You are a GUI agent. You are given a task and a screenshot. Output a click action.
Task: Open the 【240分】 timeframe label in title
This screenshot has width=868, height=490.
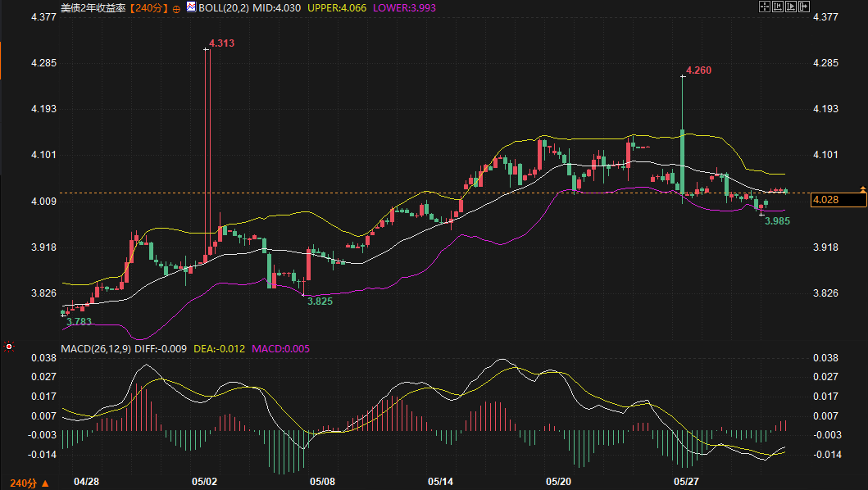click(x=149, y=8)
